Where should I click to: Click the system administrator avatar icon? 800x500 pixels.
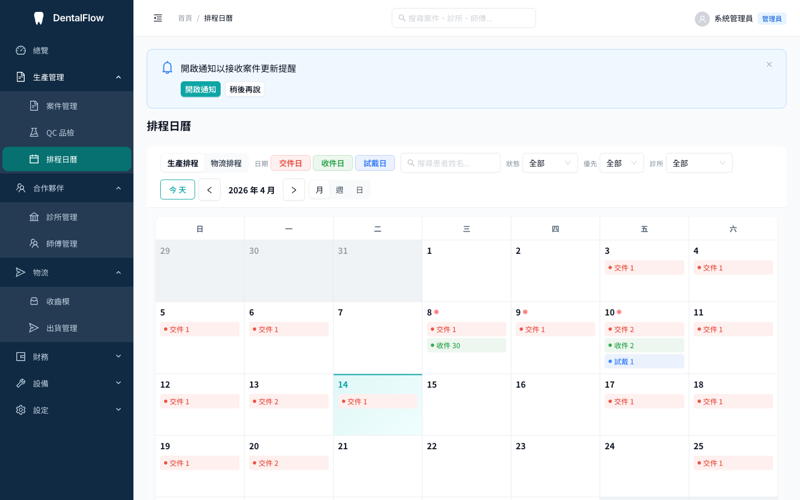coord(702,19)
